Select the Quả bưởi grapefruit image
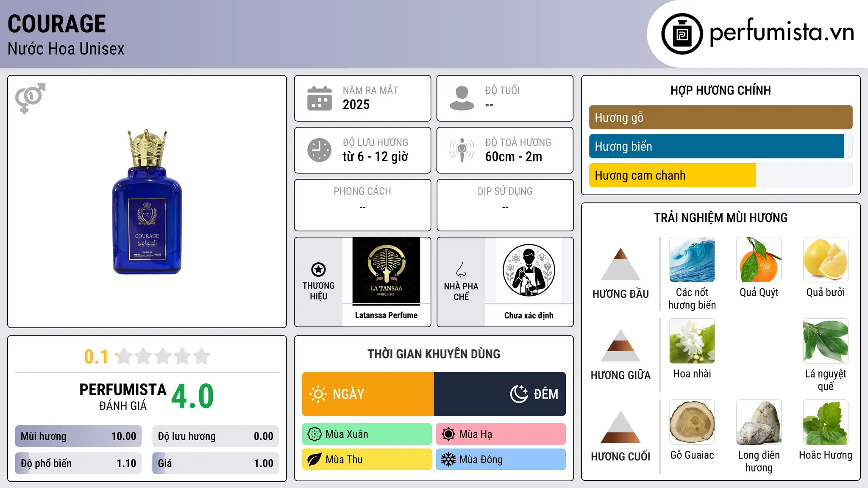 [x=826, y=260]
